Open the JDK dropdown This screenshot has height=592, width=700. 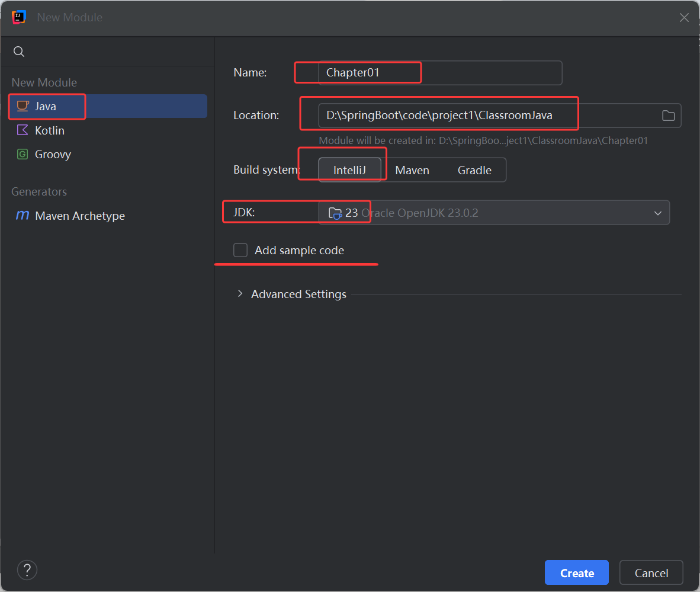[494, 213]
